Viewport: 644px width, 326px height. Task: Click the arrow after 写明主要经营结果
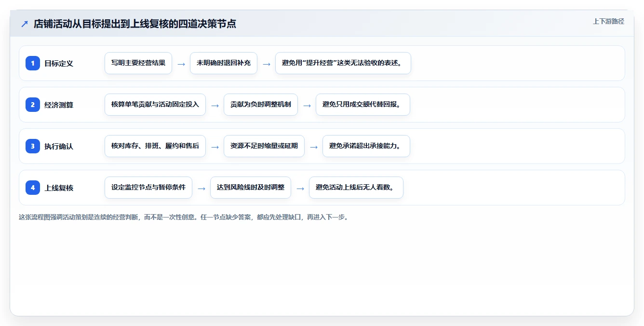click(181, 64)
